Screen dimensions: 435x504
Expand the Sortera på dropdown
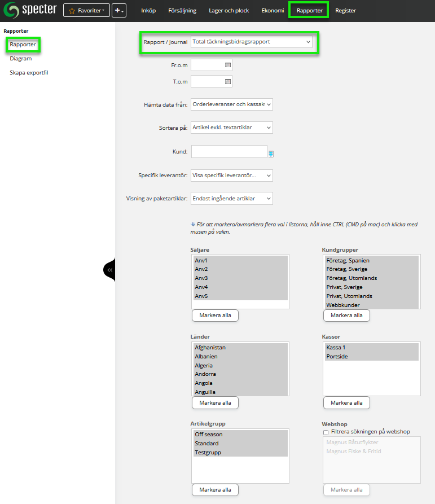coord(232,128)
